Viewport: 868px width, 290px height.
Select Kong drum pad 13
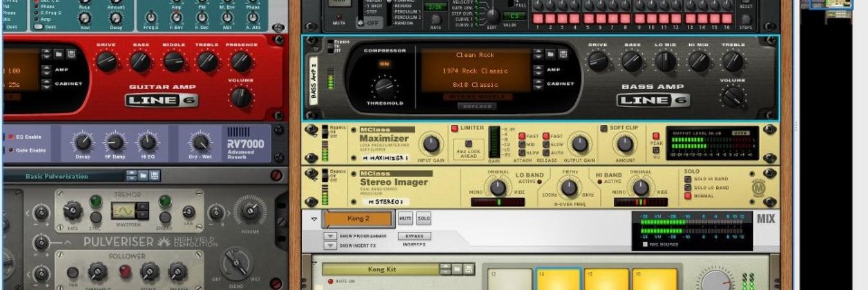(509, 279)
